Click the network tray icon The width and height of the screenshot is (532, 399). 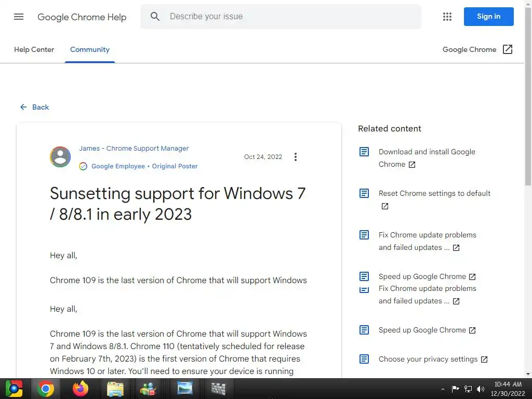468,389
